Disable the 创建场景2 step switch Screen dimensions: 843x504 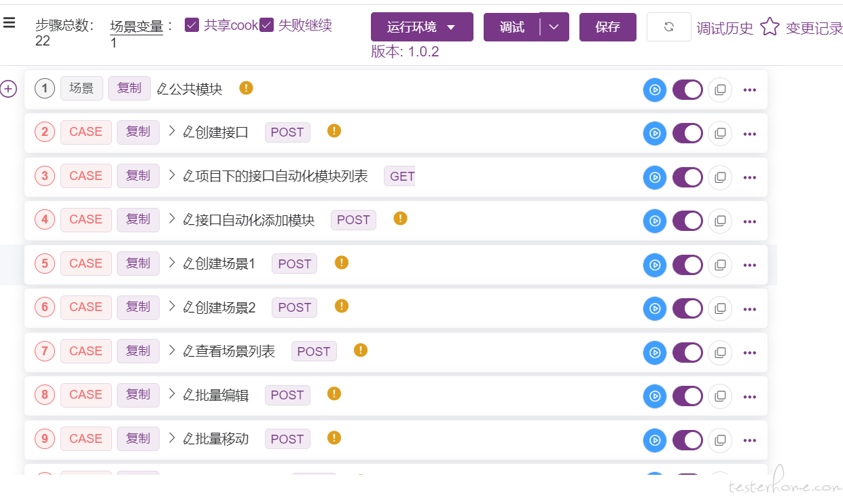click(x=687, y=308)
